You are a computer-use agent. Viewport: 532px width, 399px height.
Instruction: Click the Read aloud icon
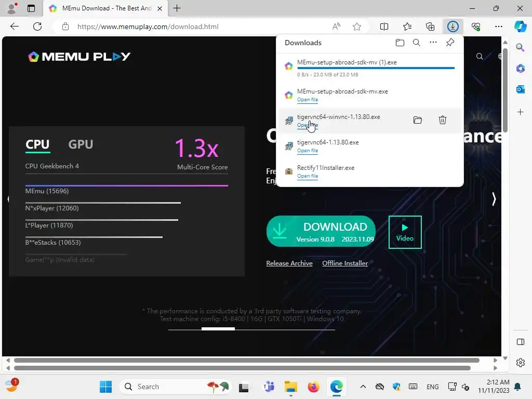[336, 26]
